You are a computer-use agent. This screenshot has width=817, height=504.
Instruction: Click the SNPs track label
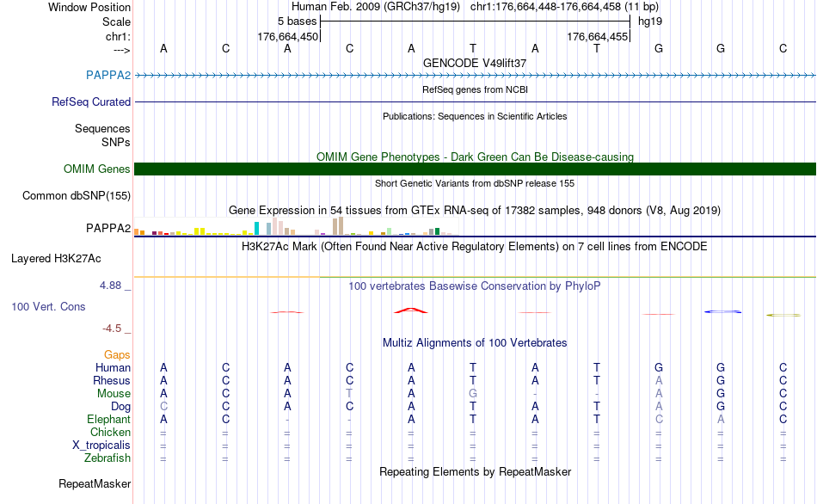pos(116,142)
